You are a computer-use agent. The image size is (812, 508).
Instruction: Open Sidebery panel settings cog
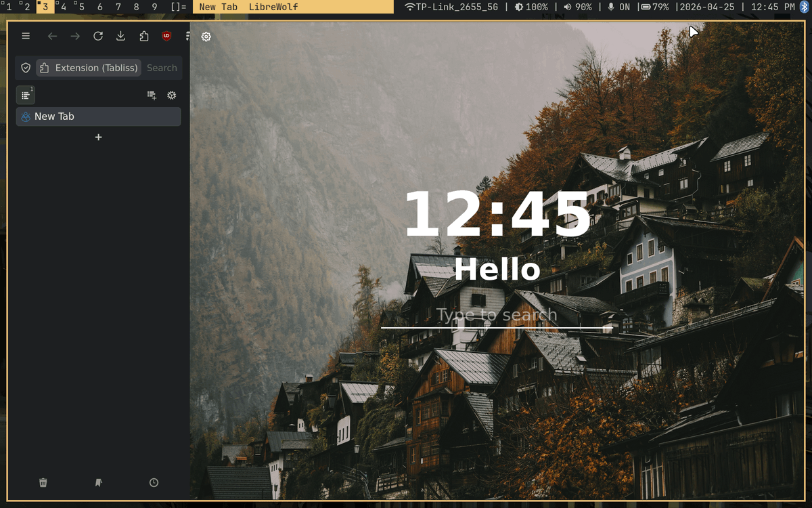tap(171, 95)
